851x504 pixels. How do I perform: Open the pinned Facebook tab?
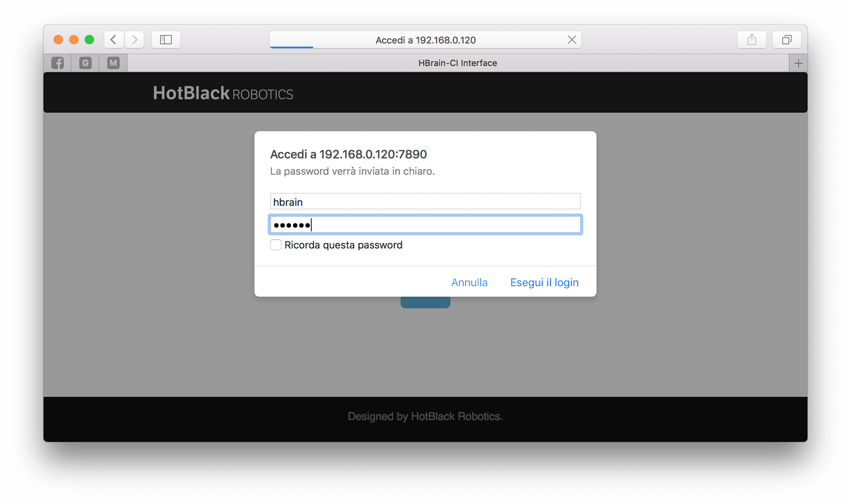coord(58,63)
